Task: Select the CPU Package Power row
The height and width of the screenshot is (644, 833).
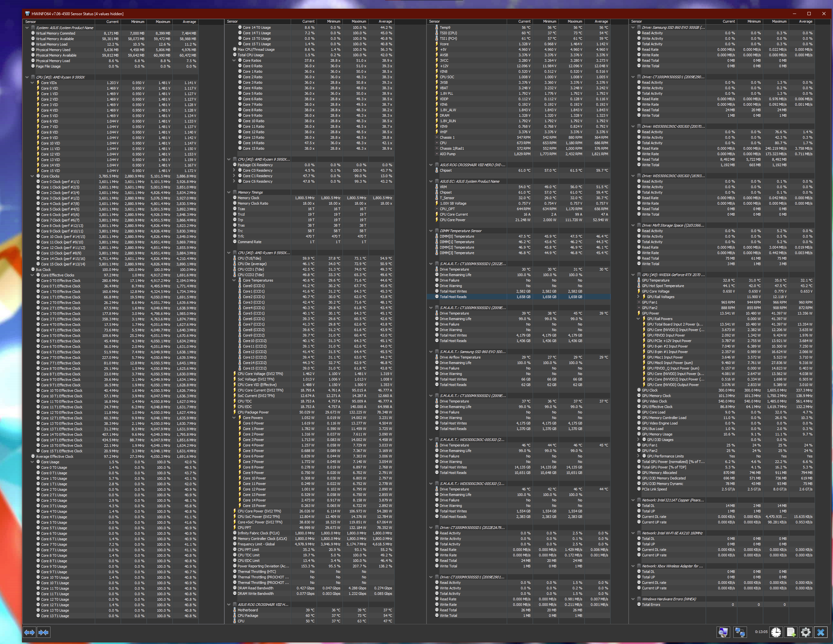Action: [253, 412]
